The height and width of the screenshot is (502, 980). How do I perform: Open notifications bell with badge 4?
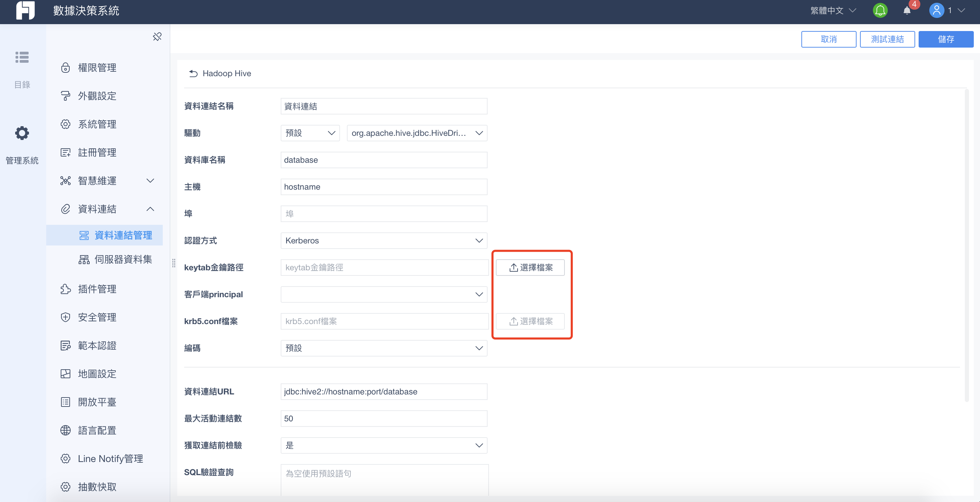pyautogui.click(x=907, y=10)
